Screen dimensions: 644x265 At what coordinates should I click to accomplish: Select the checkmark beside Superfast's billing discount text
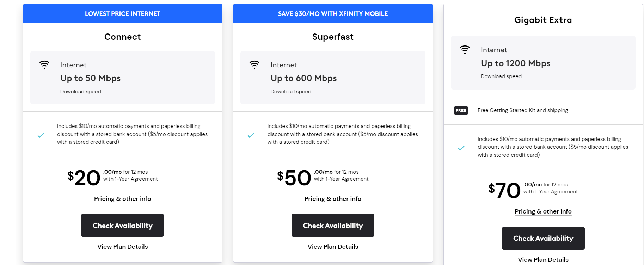click(251, 135)
